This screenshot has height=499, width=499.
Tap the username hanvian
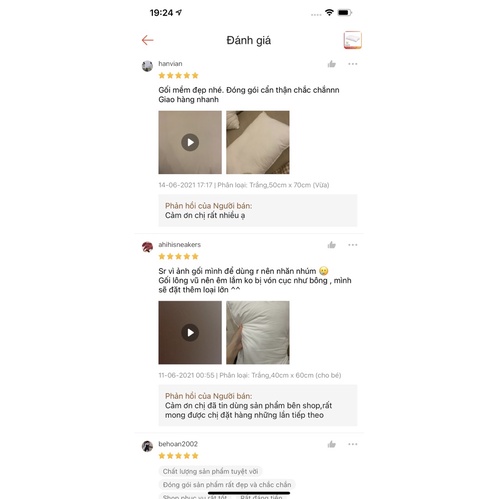170,64
